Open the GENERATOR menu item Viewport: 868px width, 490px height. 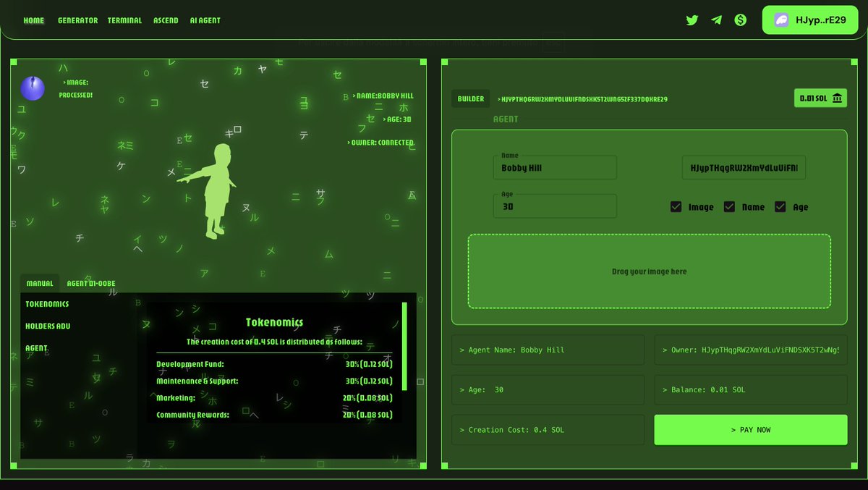point(77,20)
